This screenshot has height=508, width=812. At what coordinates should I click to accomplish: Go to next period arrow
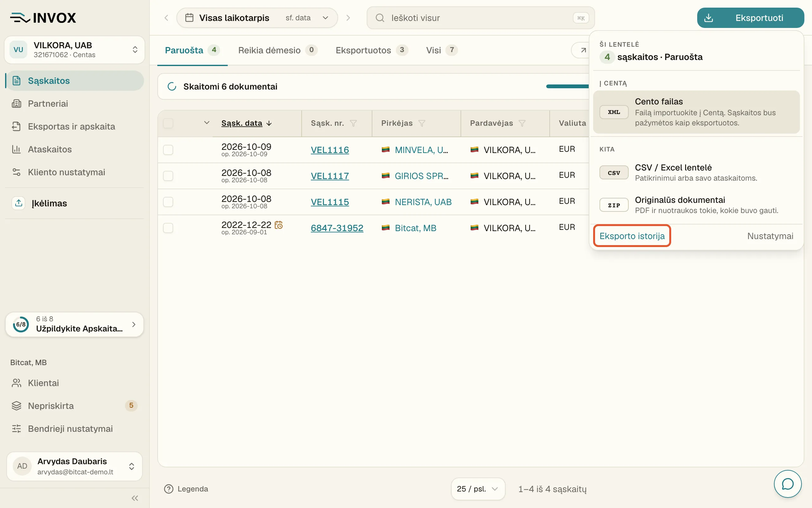click(x=348, y=18)
